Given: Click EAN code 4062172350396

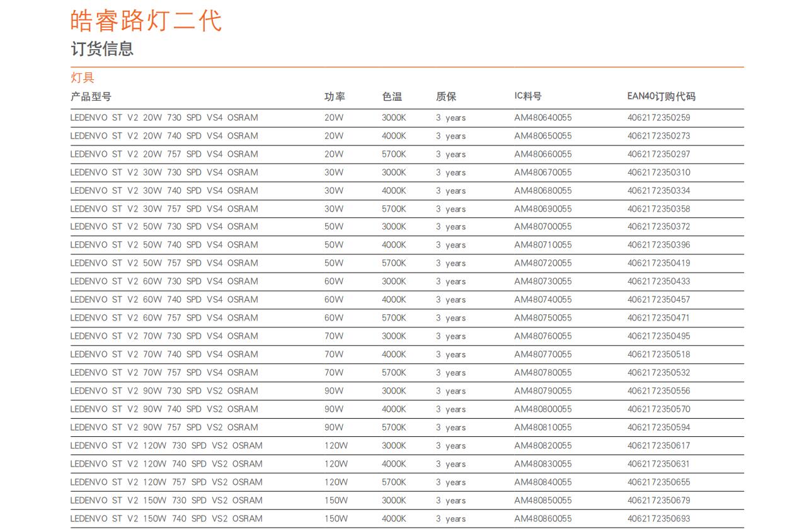Looking at the screenshot, I should (659, 245).
